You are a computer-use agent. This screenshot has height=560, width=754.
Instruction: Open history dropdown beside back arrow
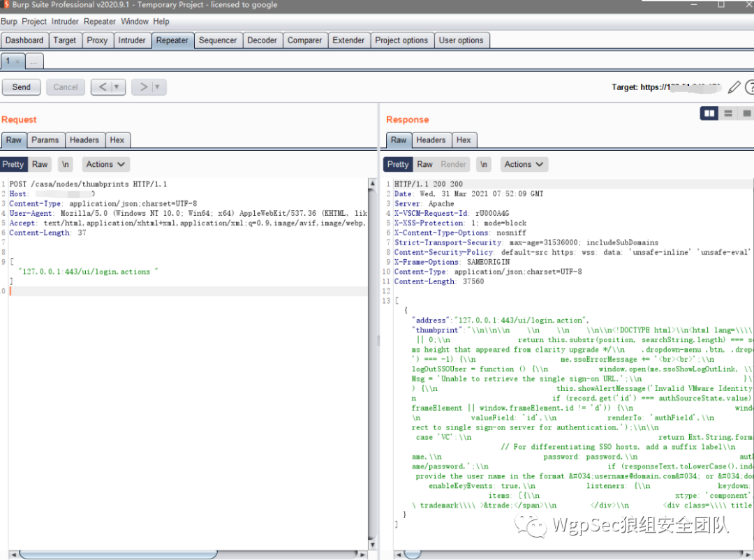(x=117, y=87)
